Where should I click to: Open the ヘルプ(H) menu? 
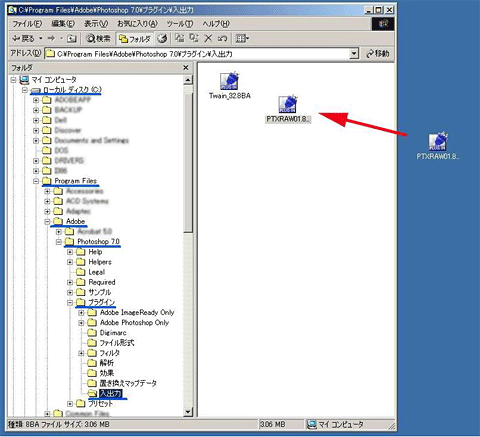[x=216, y=24]
